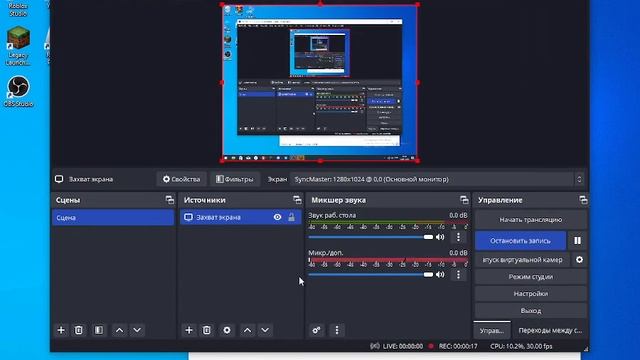The image size is (640, 360).
Task: Enable Режим студии
Action: [531, 277]
